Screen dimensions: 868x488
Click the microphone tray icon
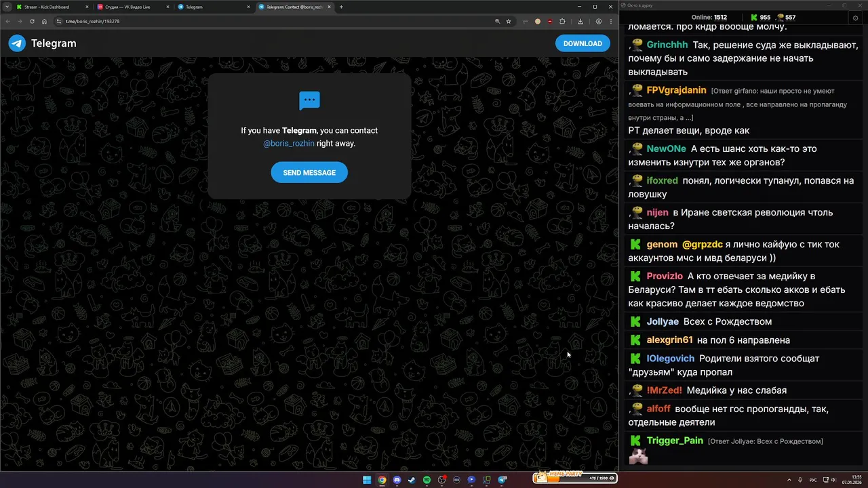coord(800,480)
